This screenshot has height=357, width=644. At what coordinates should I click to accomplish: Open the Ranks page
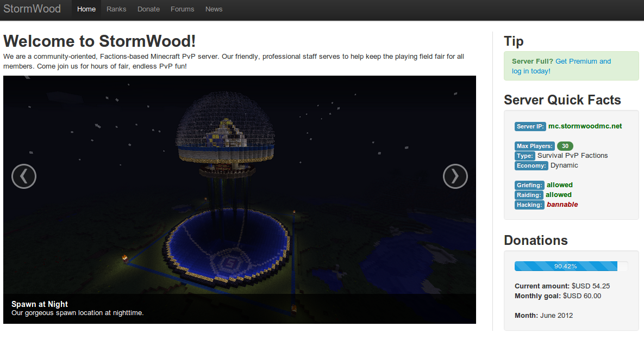[116, 9]
